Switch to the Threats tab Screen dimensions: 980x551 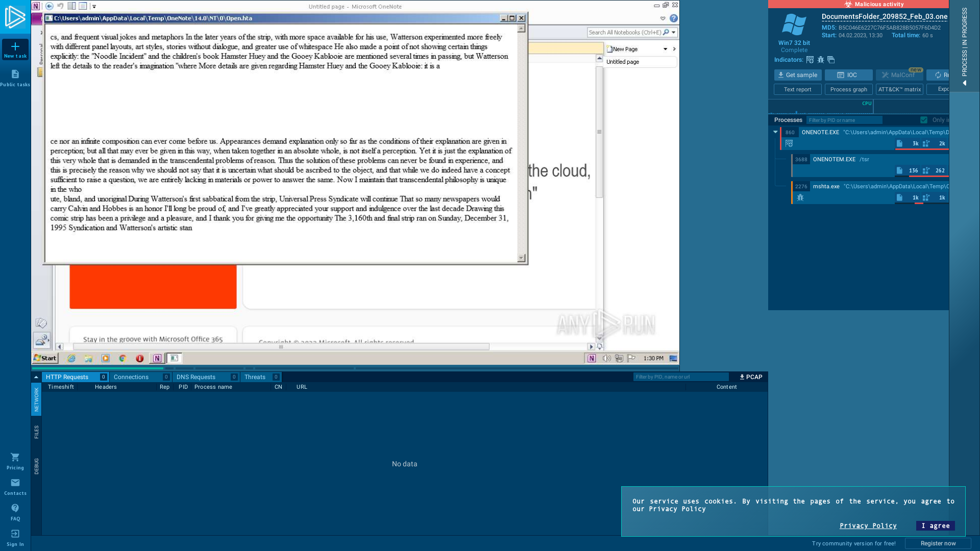(261, 377)
